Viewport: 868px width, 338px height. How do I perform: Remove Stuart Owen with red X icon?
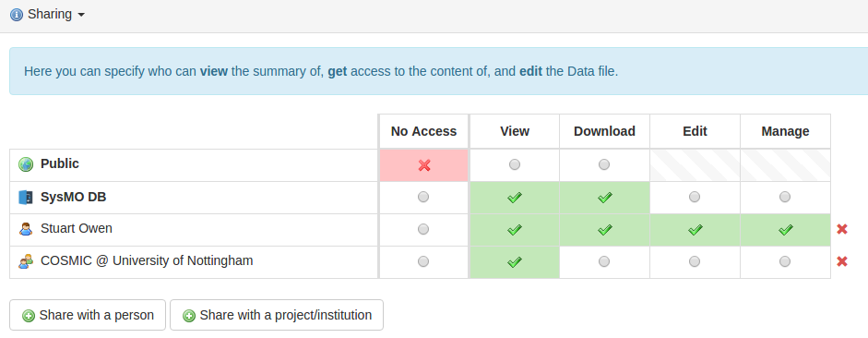[x=842, y=229]
